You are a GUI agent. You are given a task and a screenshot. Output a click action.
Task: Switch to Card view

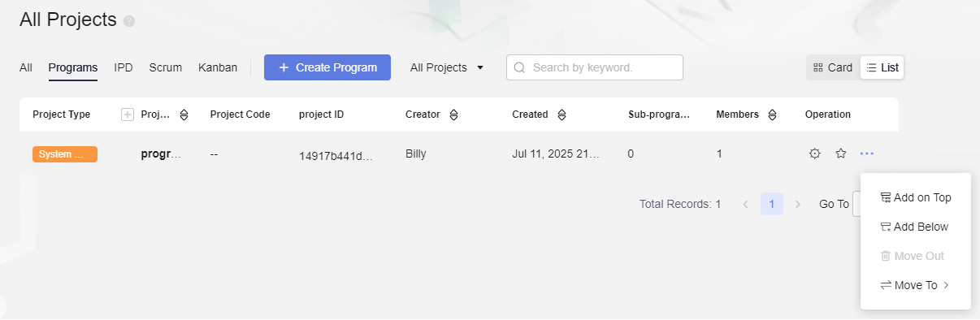[833, 68]
